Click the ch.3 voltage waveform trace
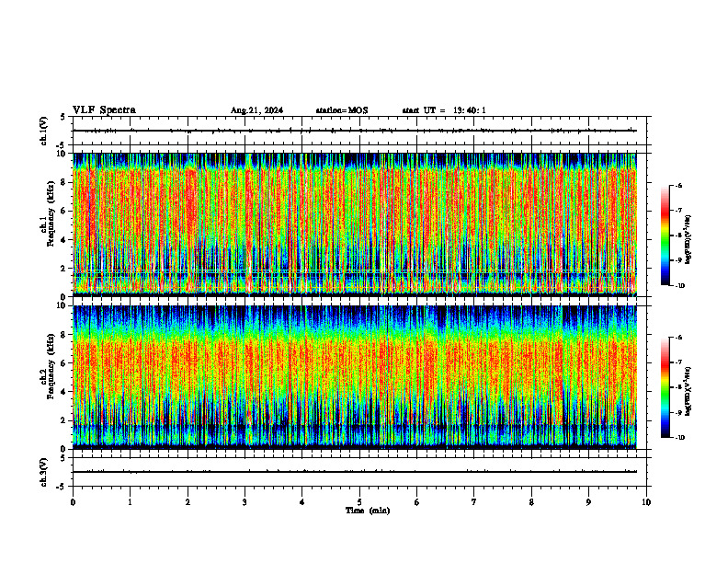Image resolution: width=728 pixels, height=563 pixels. point(355,472)
